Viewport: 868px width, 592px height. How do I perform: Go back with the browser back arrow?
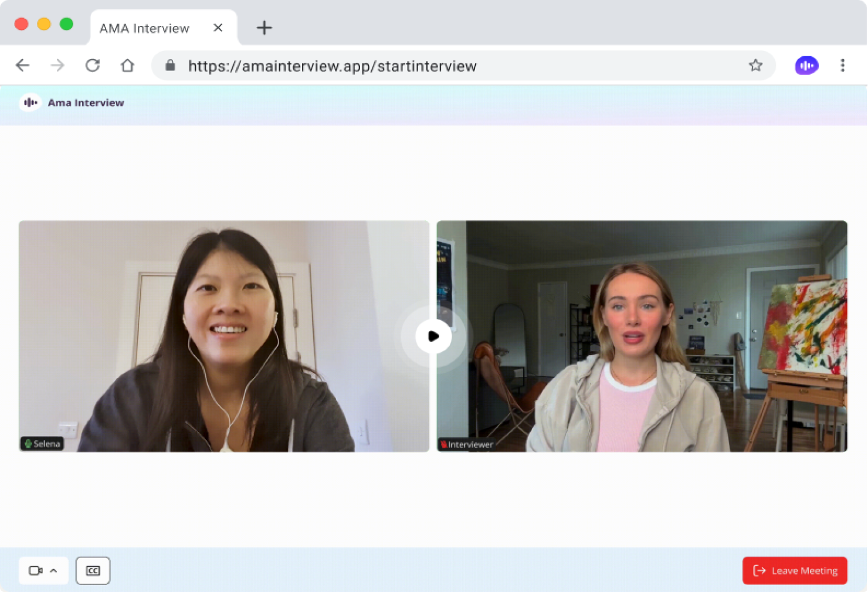click(x=23, y=66)
